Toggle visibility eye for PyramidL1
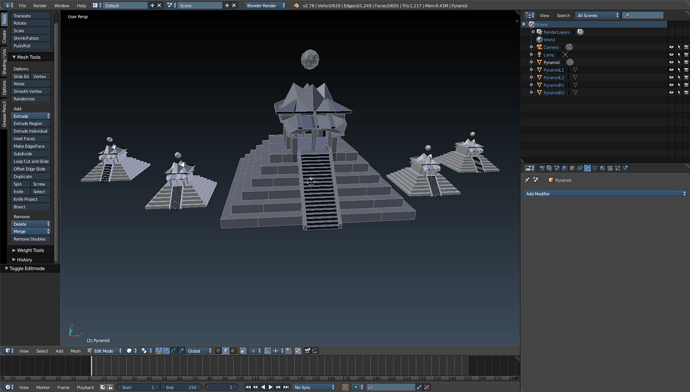 [671, 70]
